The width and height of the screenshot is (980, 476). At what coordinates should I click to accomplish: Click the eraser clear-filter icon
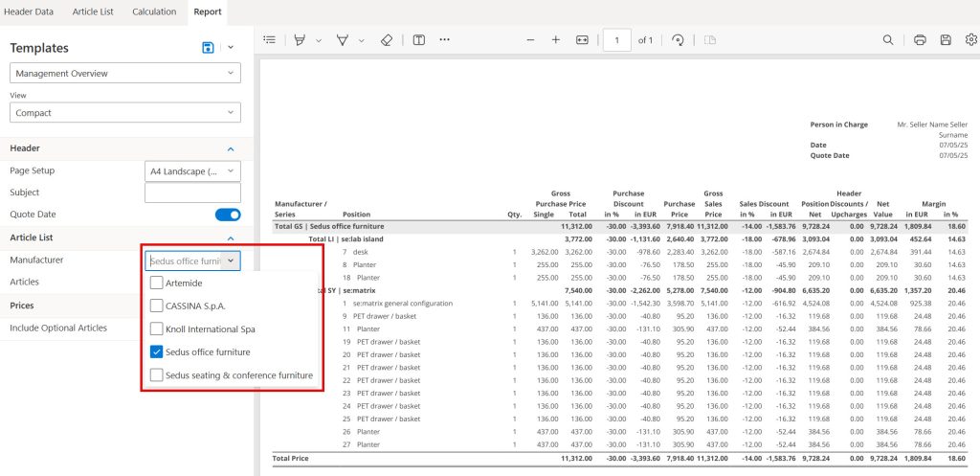(x=387, y=40)
